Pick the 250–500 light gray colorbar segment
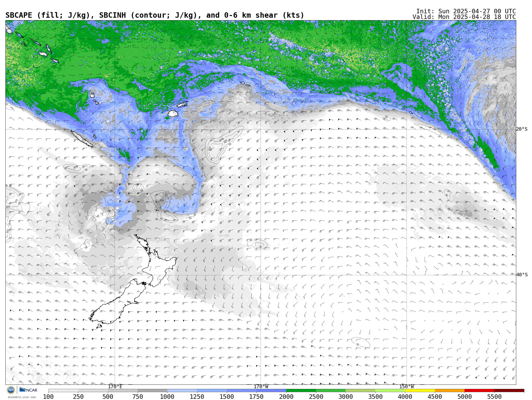This screenshot has width=532, height=400. tap(93, 391)
